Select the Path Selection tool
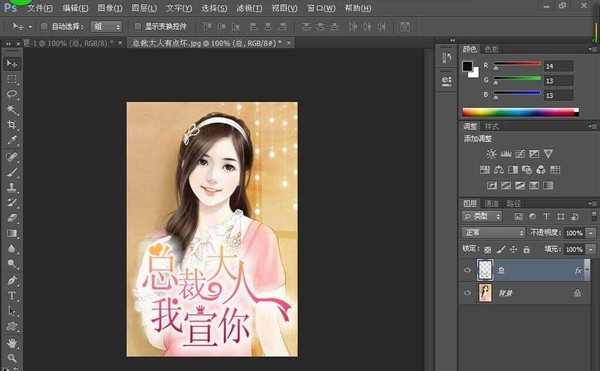 (12, 311)
